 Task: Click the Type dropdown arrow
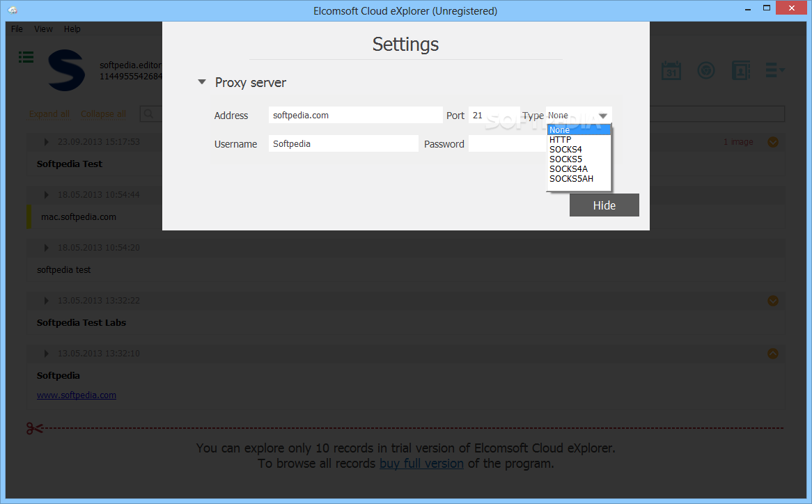[603, 116]
